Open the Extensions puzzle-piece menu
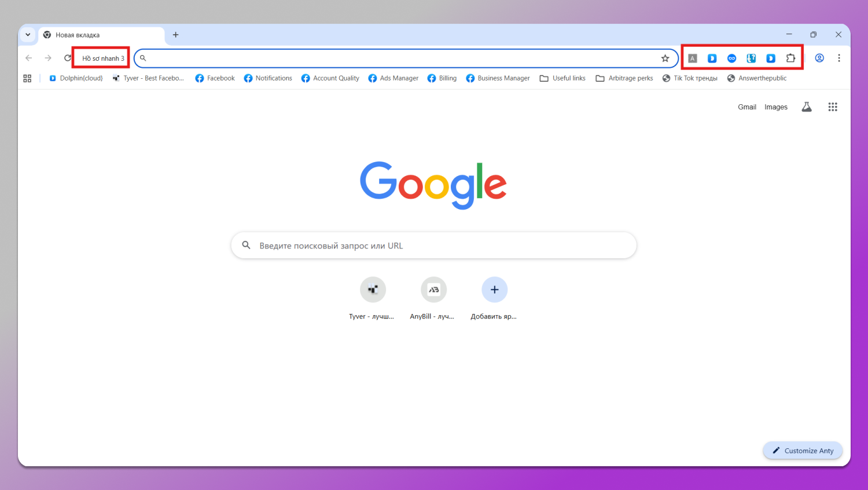Image resolution: width=868 pixels, height=490 pixels. click(790, 58)
